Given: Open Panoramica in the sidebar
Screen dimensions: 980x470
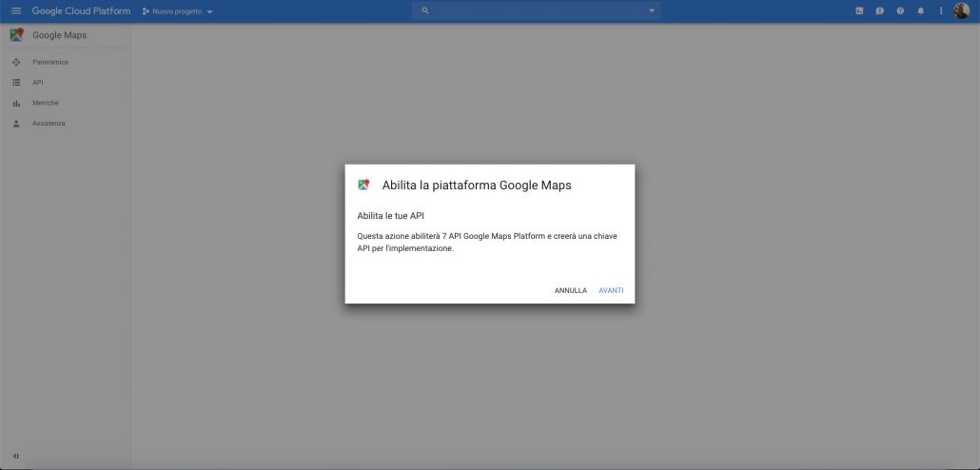Looking at the screenshot, I should click(50, 63).
